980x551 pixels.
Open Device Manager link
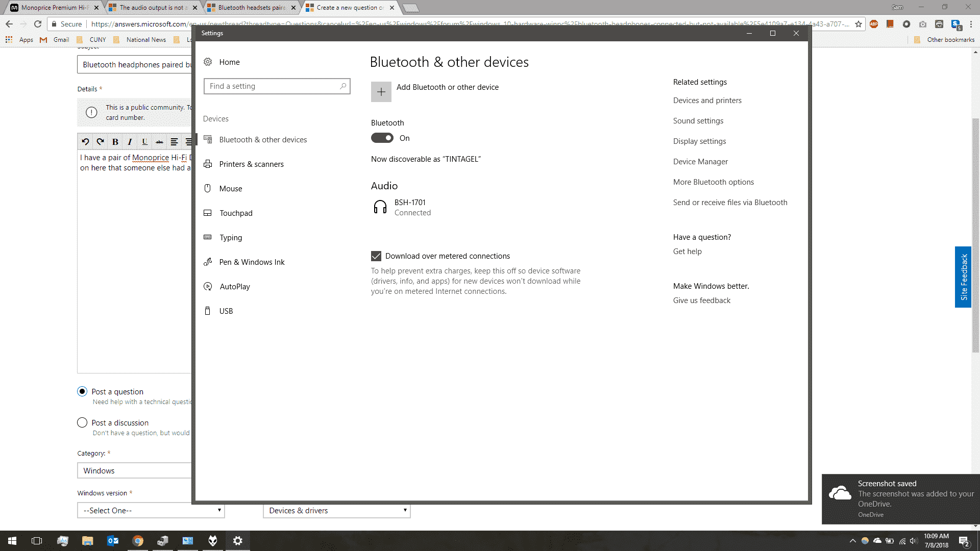[700, 162]
